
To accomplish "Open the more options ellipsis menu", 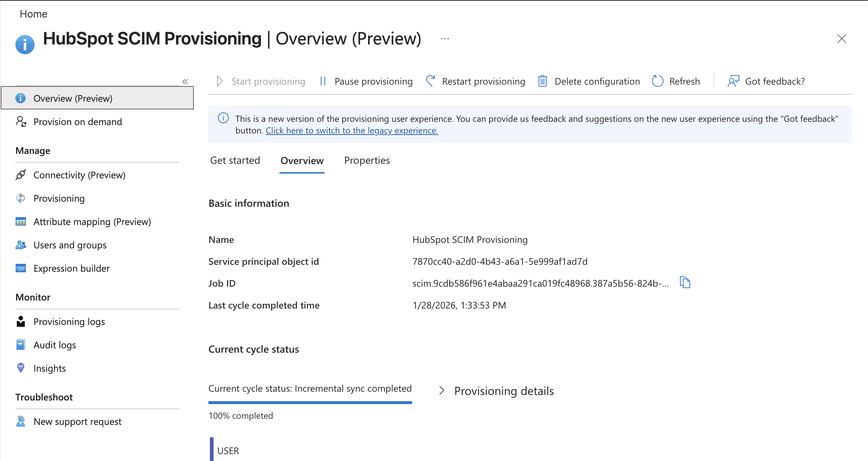I will coord(445,39).
